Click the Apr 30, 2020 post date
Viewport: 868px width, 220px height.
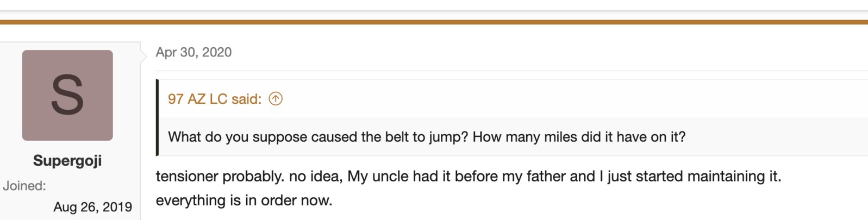click(x=193, y=52)
